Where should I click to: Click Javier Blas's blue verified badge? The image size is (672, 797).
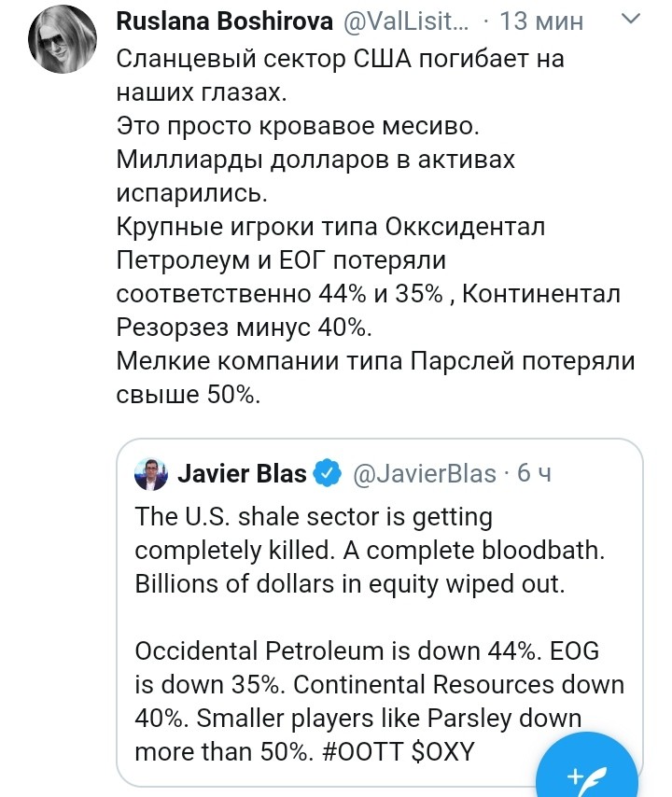[x=328, y=474]
